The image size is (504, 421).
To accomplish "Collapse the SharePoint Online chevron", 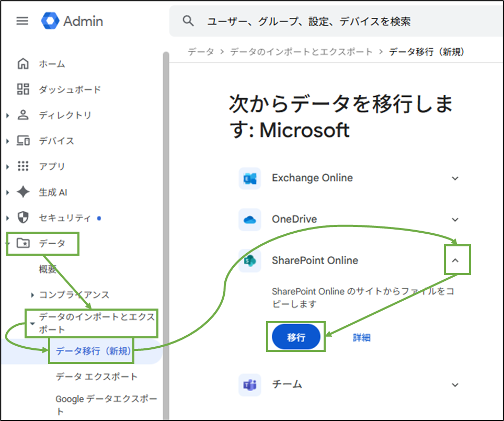I will tap(455, 260).
